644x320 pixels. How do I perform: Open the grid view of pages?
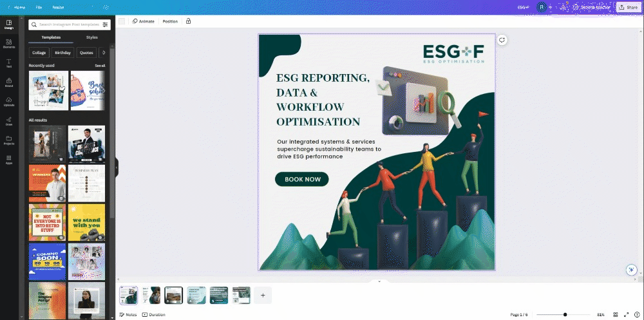[616, 315]
